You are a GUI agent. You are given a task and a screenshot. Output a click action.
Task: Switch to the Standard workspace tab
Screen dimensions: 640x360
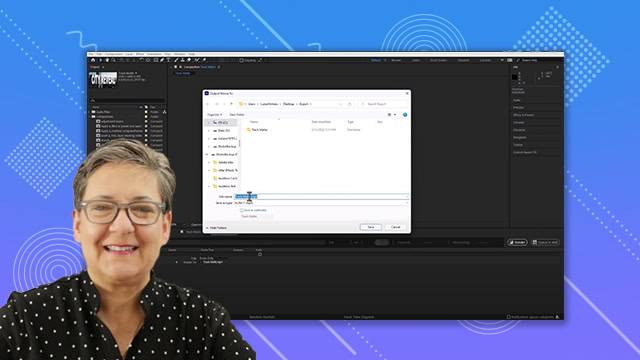(463, 60)
